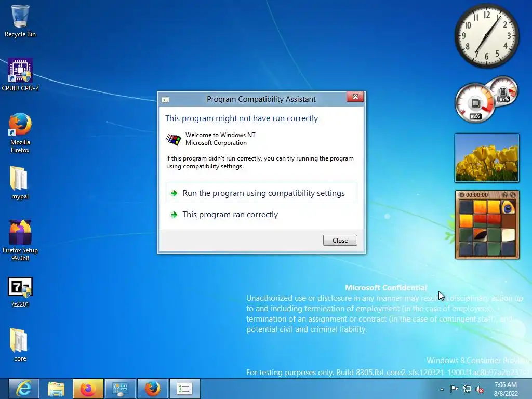This screenshot has height=399, width=532.
Task: Click the second Firefox taskbar icon
Action: click(x=153, y=389)
